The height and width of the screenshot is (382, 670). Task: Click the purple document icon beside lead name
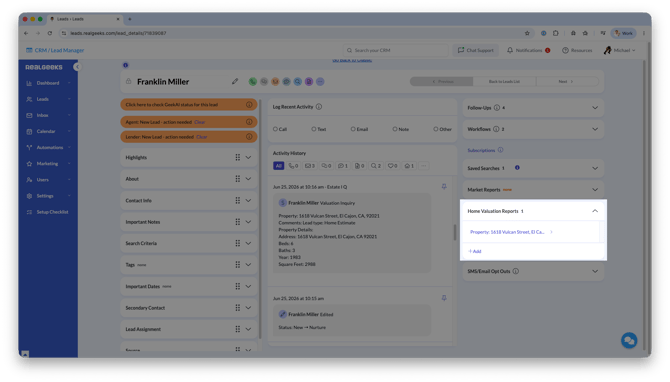(x=309, y=82)
